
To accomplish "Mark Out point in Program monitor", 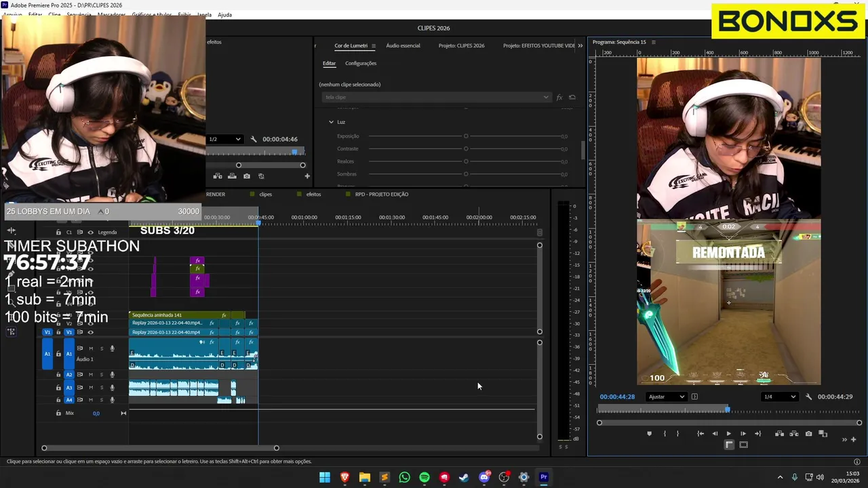I will coord(677,434).
